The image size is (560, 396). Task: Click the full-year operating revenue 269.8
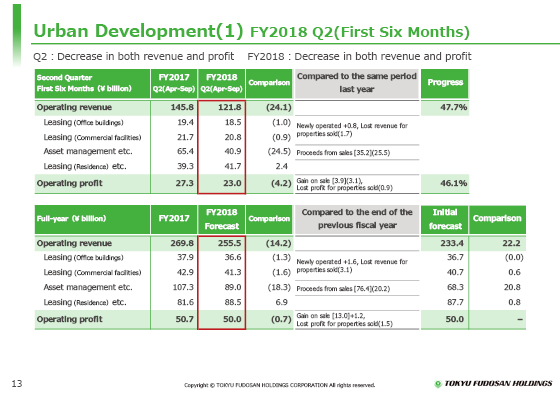coord(182,244)
